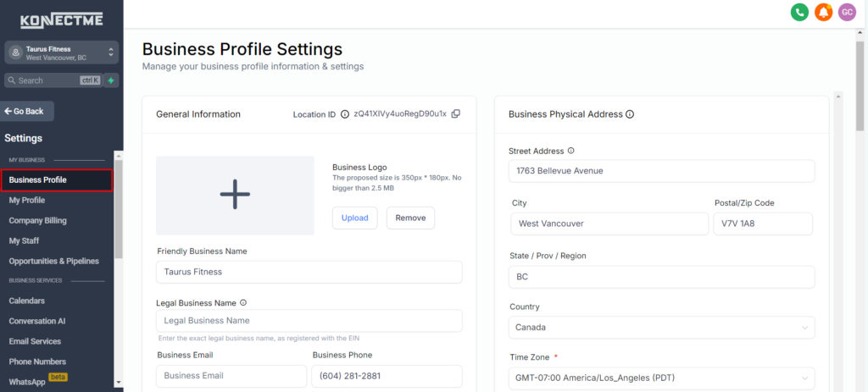Click the Location ID info icon
This screenshot has height=392, width=868.
345,114
